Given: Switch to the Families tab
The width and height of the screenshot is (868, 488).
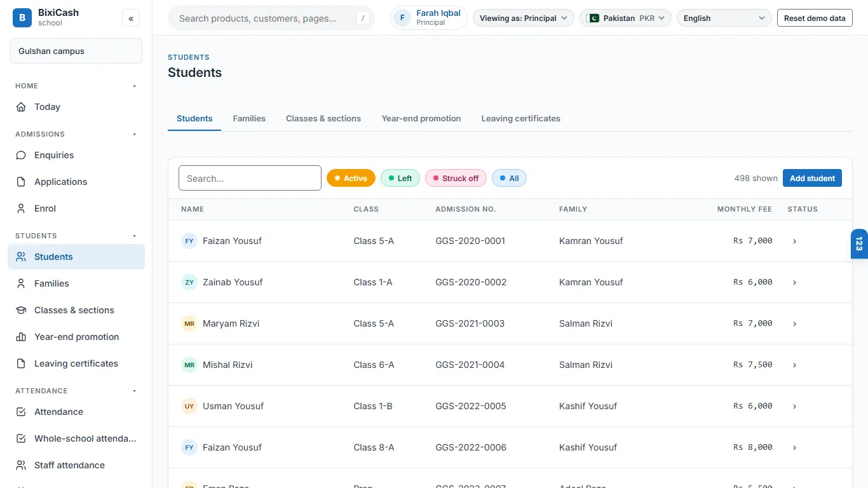Looking at the screenshot, I should 249,119.
